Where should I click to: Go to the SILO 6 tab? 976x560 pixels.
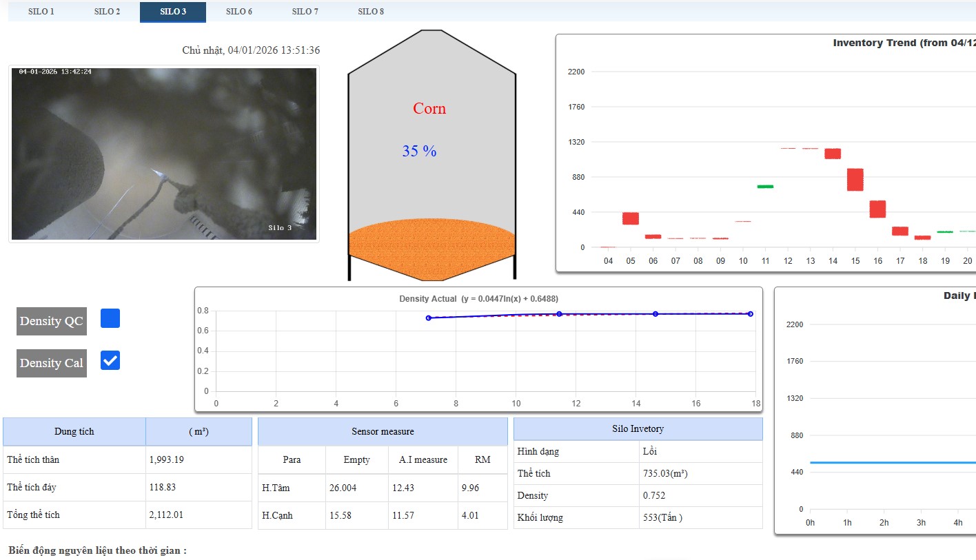click(x=239, y=12)
